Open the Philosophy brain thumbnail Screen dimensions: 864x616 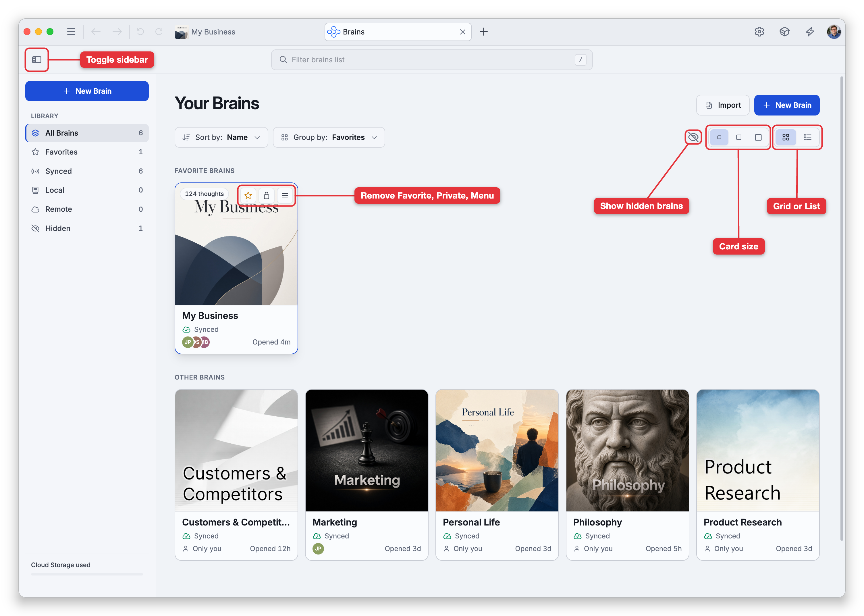(x=627, y=451)
